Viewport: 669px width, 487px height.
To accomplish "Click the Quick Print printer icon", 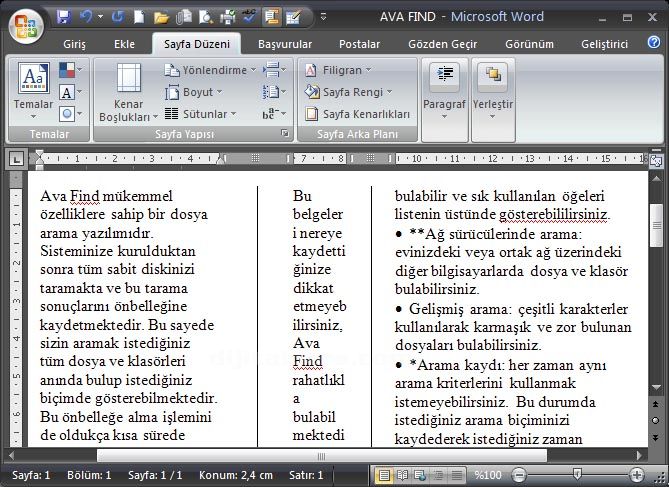I will 228,17.
